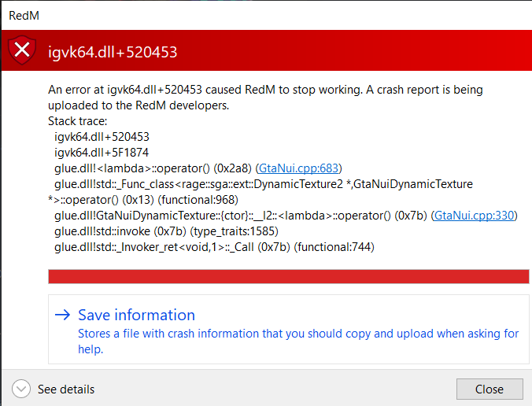Click the See details label

(x=66, y=389)
